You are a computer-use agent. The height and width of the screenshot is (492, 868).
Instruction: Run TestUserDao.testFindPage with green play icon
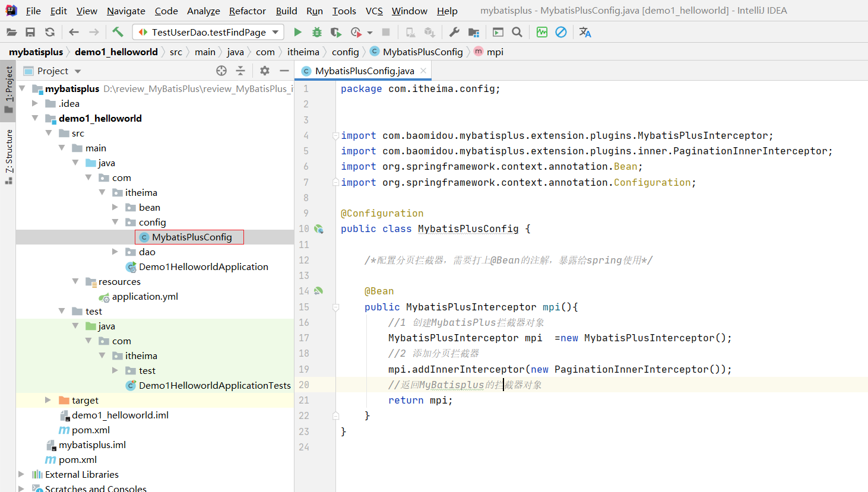[x=298, y=32]
